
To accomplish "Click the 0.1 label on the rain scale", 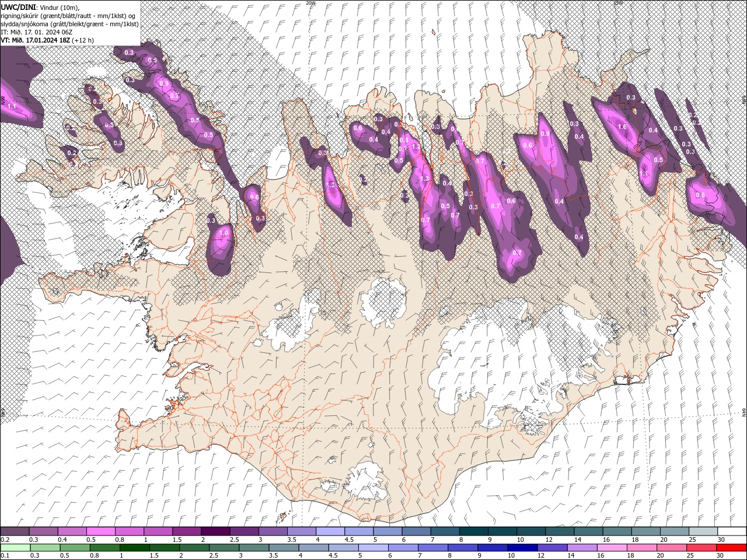I will click(5, 556).
